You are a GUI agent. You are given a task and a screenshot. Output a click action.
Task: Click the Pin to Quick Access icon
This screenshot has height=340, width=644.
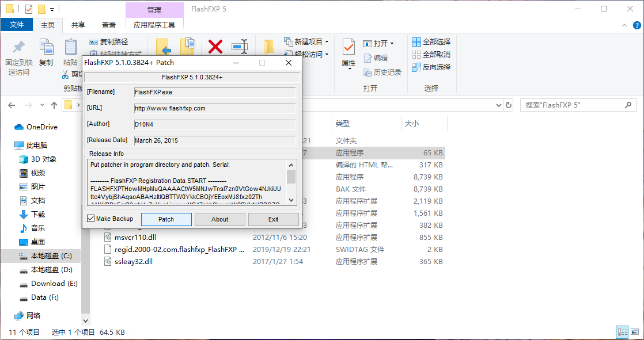pos(18,47)
